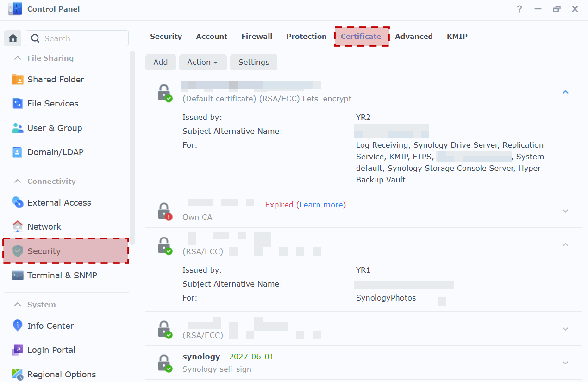
Task: Click the Security shield icon
Action: [x=17, y=251]
